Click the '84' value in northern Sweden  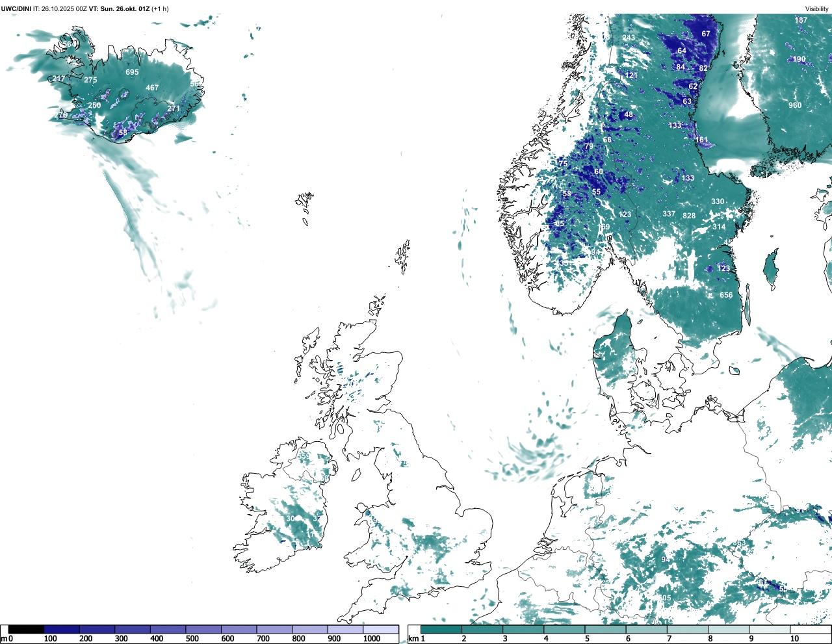[681, 67]
